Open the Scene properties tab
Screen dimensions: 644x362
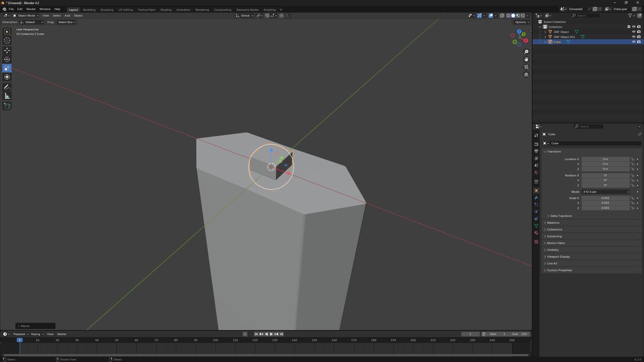pyautogui.click(x=536, y=165)
